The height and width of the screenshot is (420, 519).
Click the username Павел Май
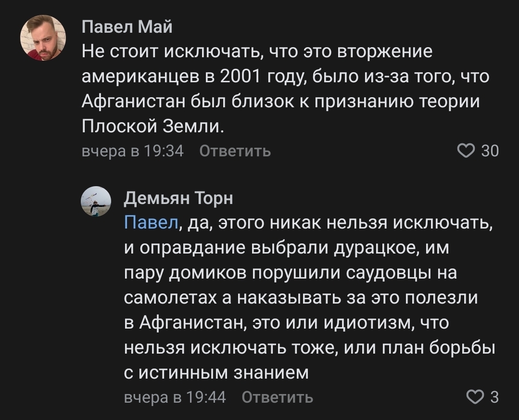pyautogui.click(x=127, y=27)
